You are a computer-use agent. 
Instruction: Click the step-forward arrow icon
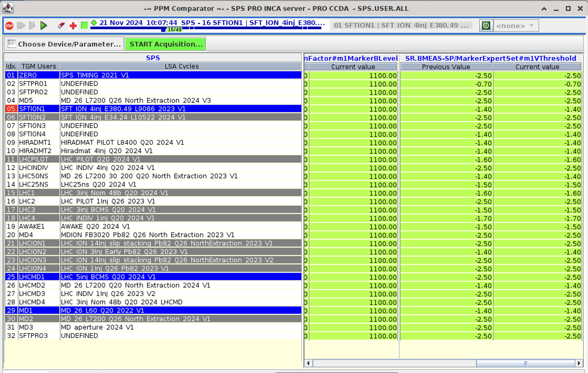[x=32, y=26]
